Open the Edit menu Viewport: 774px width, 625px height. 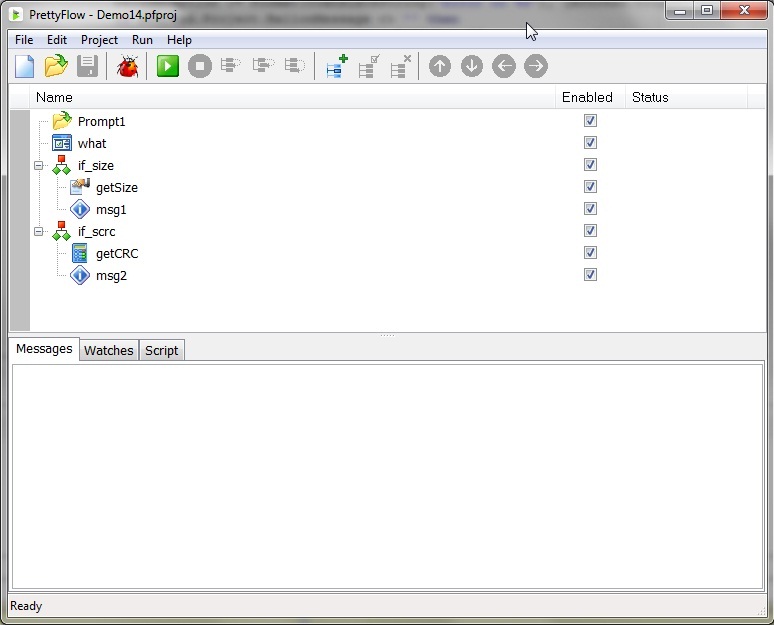click(x=57, y=40)
